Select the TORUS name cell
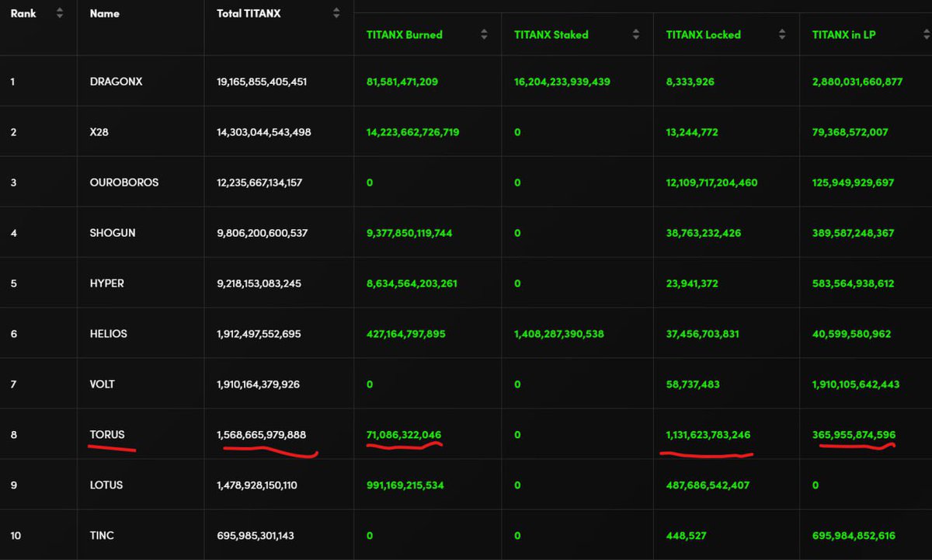The image size is (932, 560). 107,435
